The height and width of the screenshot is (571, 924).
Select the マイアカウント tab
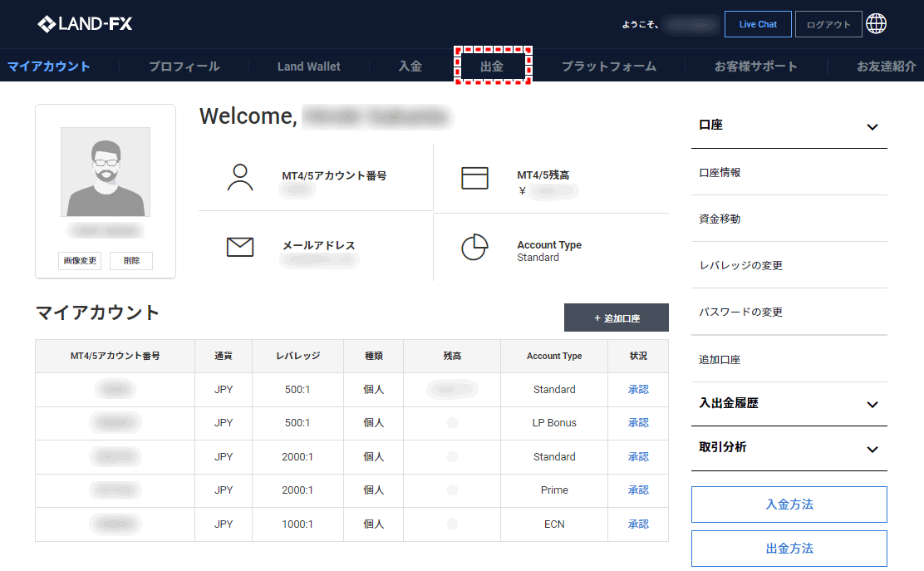pos(49,66)
